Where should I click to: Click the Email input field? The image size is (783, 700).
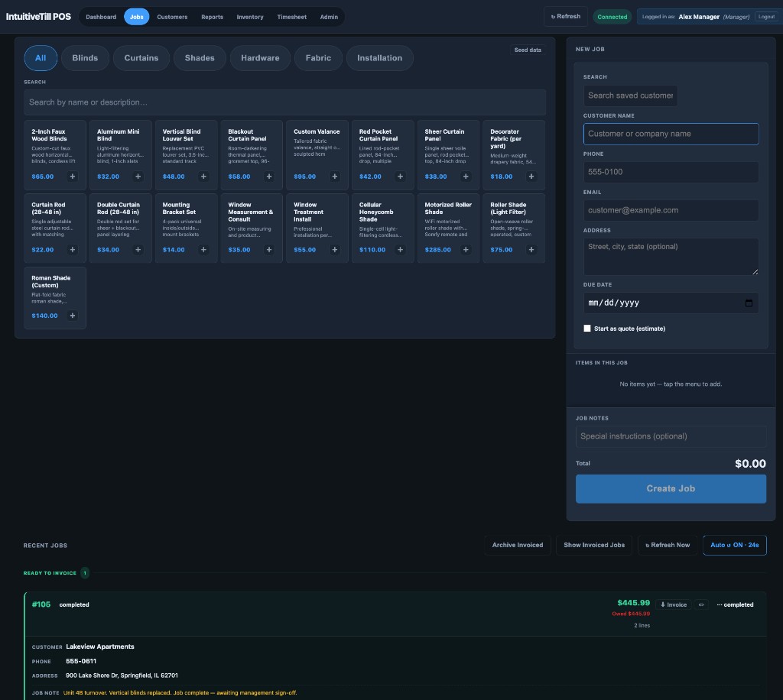671,210
